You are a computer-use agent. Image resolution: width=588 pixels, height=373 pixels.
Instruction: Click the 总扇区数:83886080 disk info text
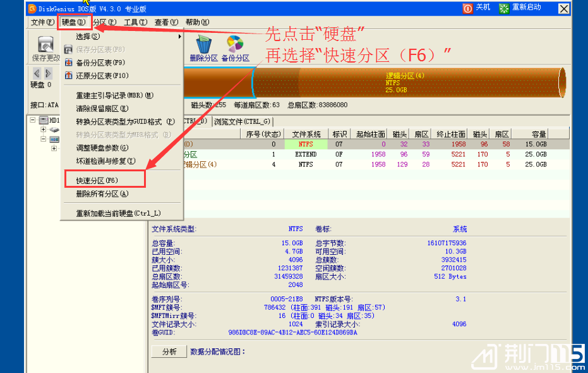(x=317, y=105)
